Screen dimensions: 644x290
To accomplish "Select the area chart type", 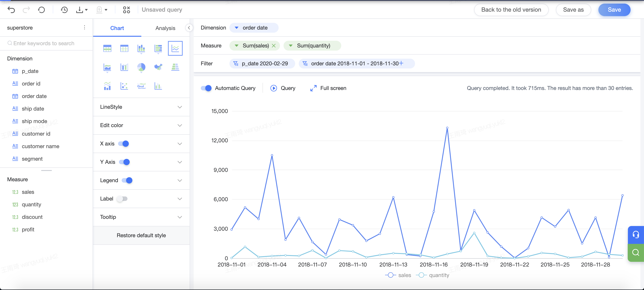I will point(107,67).
